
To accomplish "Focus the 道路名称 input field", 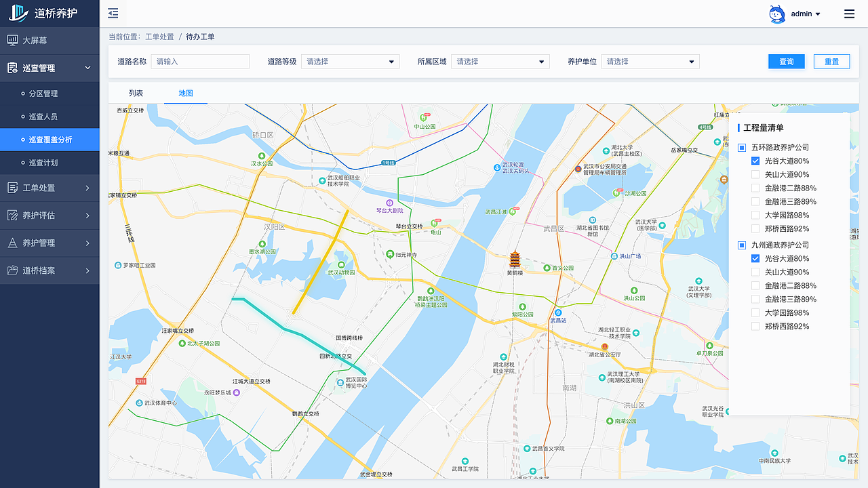I will tap(201, 62).
